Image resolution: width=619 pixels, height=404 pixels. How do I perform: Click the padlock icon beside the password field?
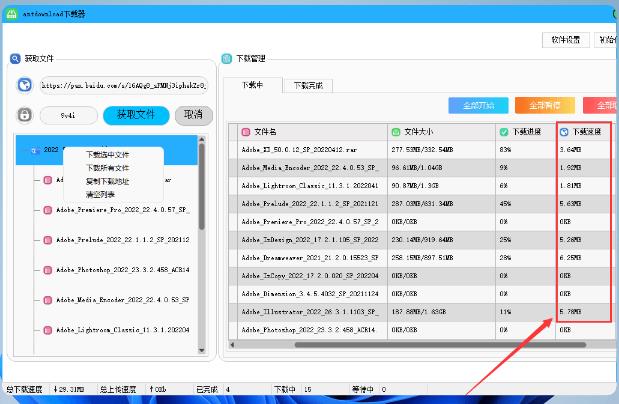point(24,115)
